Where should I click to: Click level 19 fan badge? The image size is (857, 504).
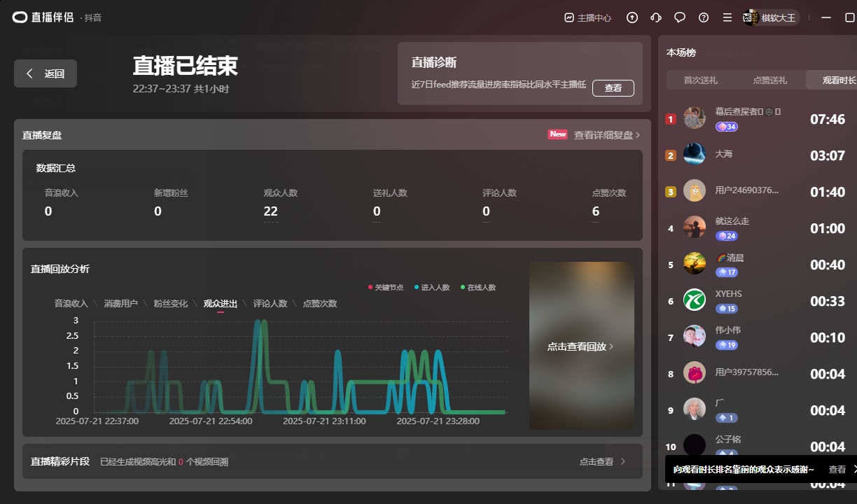726,345
